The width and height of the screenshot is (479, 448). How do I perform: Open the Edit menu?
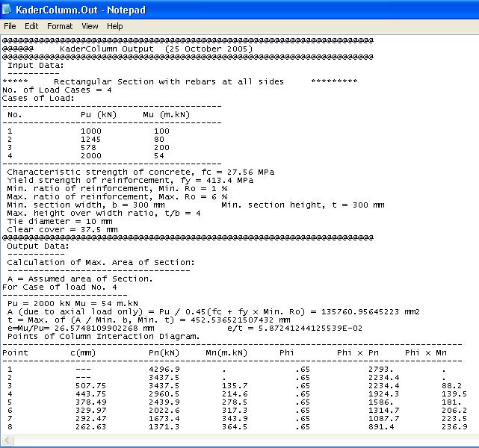point(31,26)
